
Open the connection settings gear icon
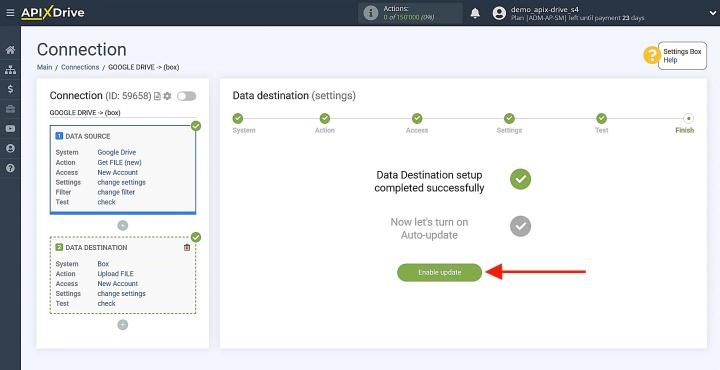click(167, 96)
